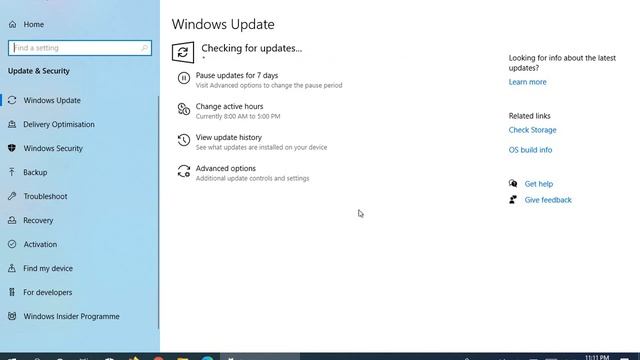The width and height of the screenshot is (640, 360).
Task: Open the Check Storage link
Action: tap(532, 130)
